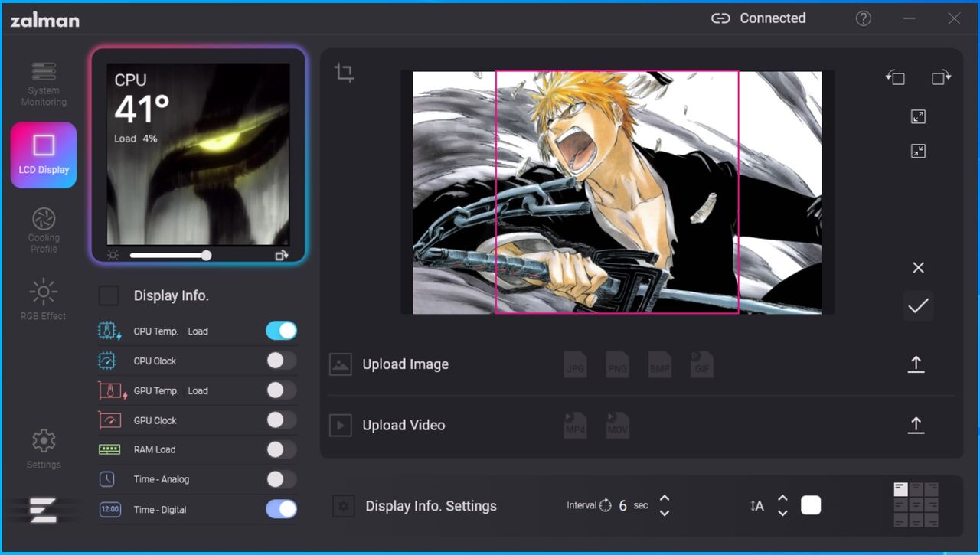Click the interval value 6
980x555 pixels.
622,505
